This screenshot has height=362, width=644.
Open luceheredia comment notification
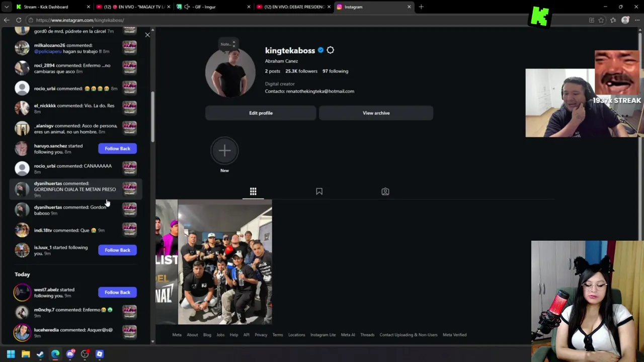click(75, 332)
